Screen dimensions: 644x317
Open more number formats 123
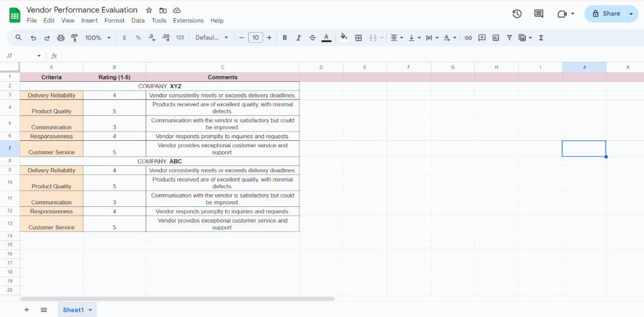click(x=180, y=38)
